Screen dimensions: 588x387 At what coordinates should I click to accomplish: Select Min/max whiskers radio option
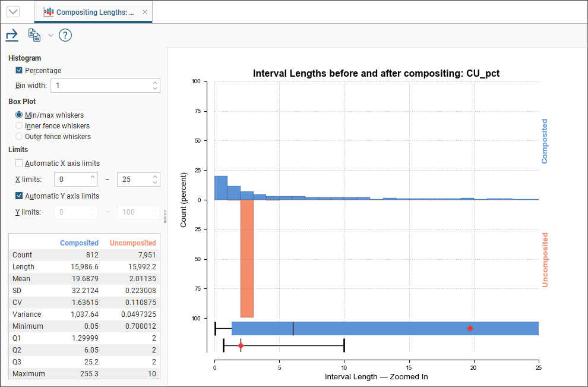[x=19, y=115]
